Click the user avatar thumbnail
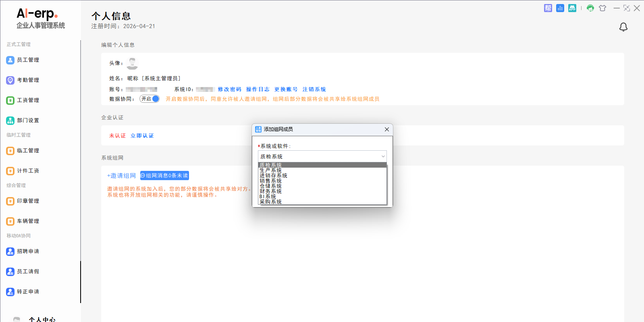 (132, 63)
